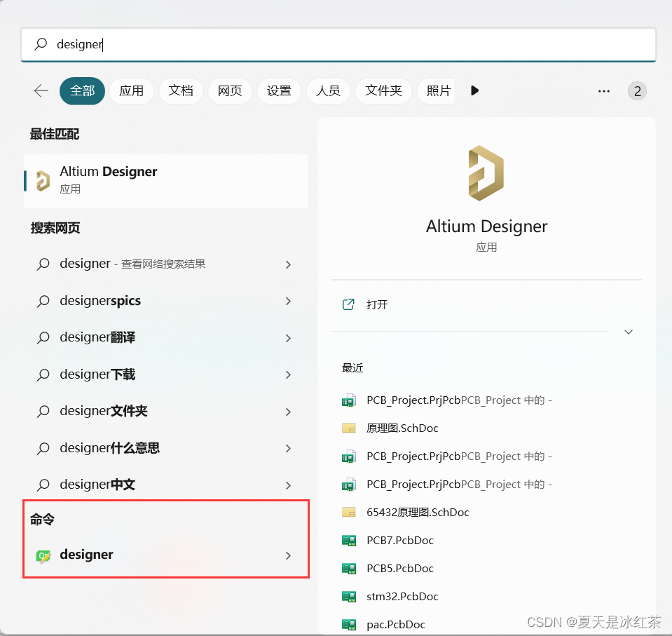672x636 pixels.
Task: Open recent file 65432原理图.SchDoc
Action: coord(418,512)
